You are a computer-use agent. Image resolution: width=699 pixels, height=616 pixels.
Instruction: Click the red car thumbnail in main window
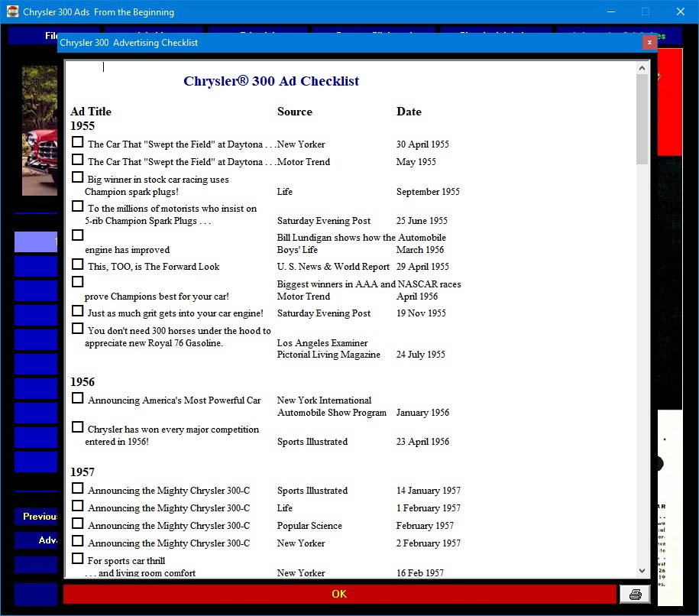click(x=40, y=131)
